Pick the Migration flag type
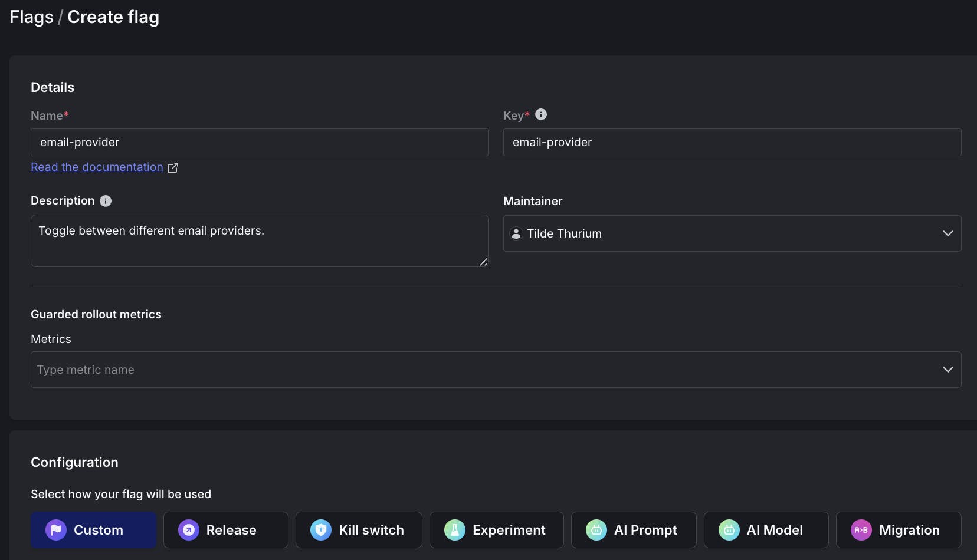Image resolution: width=977 pixels, height=560 pixels. click(x=899, y=530)
